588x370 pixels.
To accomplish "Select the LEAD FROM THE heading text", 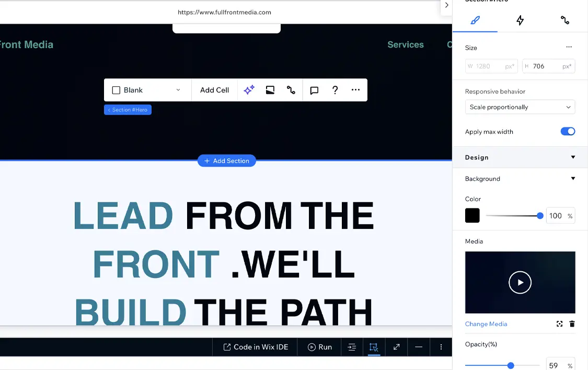I will tap(224, 215).
